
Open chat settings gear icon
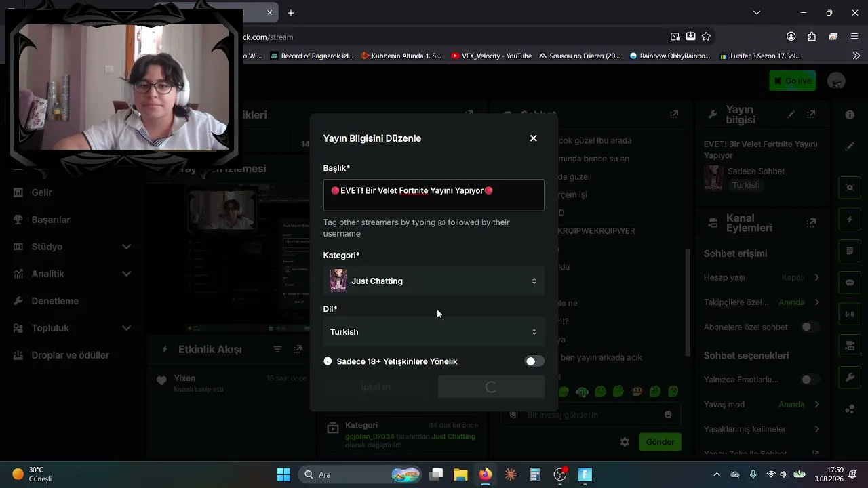point(625,442)
